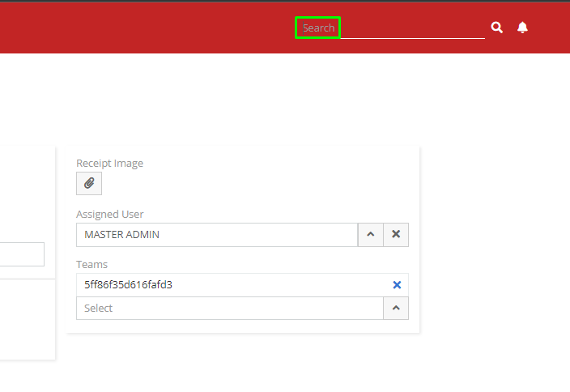The height and width of the screenshot is (392, 570).
Task: Attach a receipt image using paperclip icon
Action: point(89,184)
